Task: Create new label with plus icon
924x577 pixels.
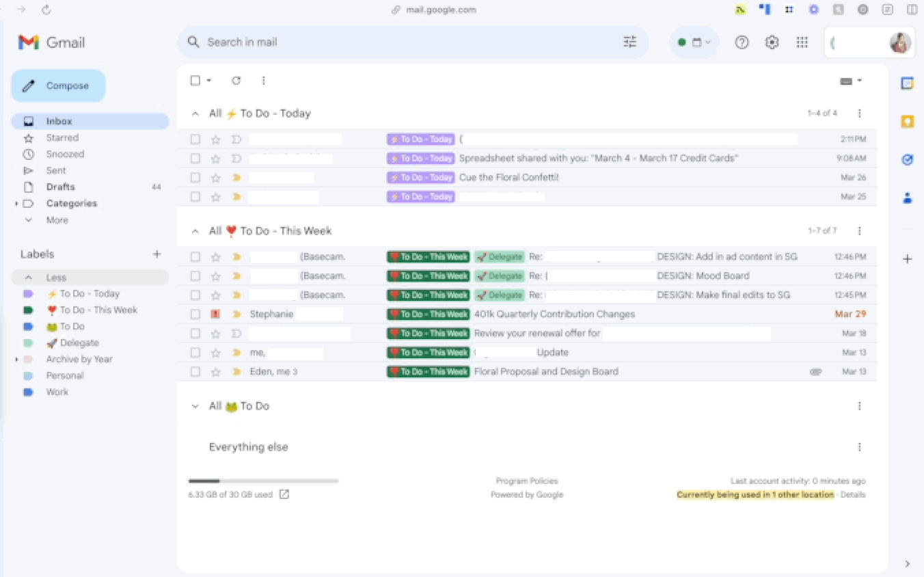Action: [157, 254]
